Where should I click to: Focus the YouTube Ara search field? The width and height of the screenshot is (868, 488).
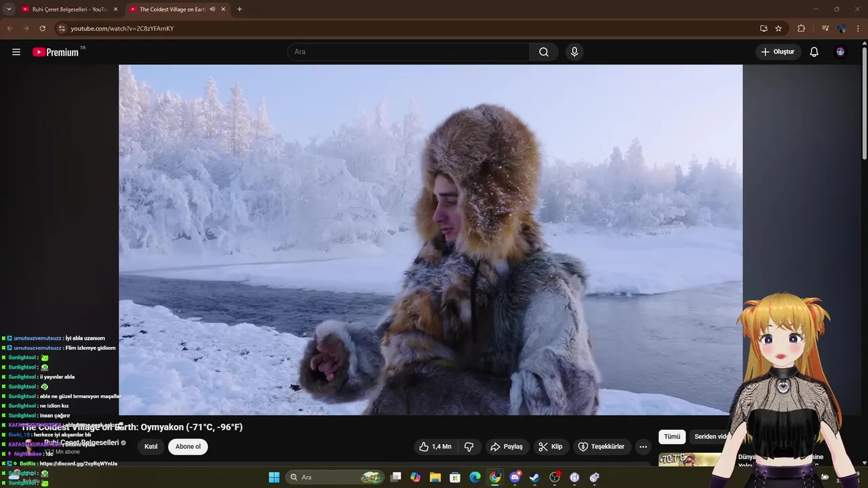[x=408, y=52]
